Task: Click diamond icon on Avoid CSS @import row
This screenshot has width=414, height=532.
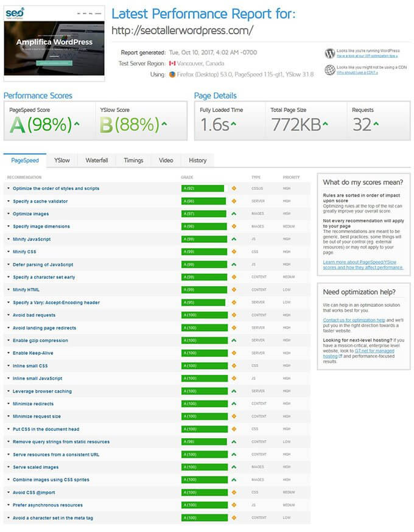Action: [x=234, y=492]
